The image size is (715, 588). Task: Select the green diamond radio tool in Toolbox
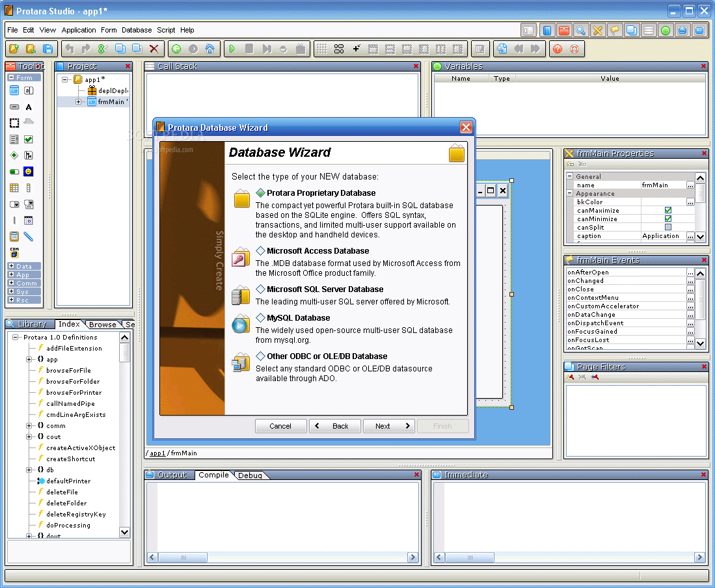coord(14,155)
